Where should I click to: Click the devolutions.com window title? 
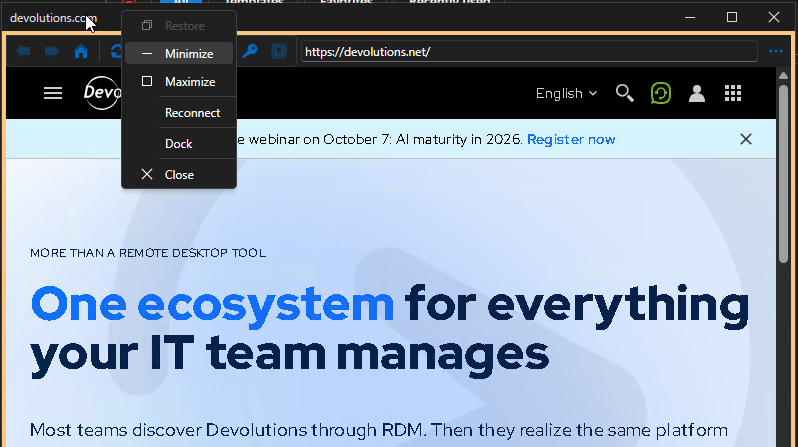[53, 18]
